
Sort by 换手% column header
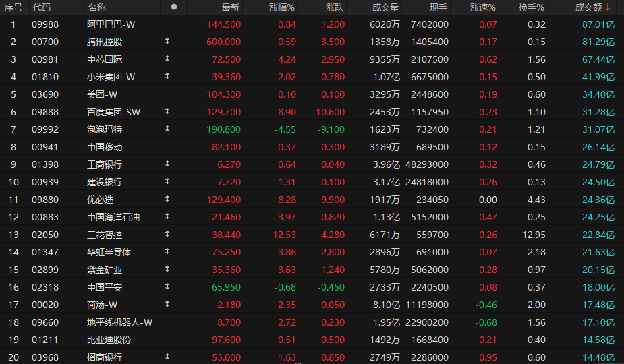click(x=532, y=7)
